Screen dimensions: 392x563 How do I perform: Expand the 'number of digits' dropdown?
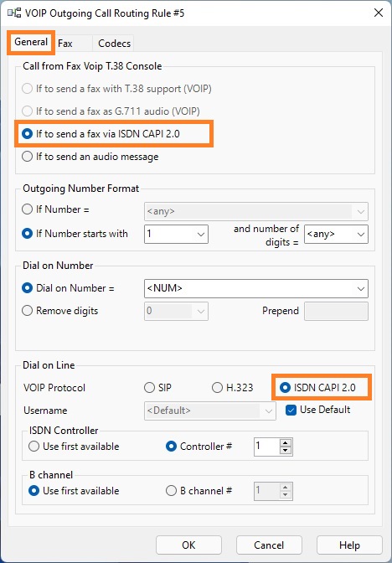tap(336, 234)
